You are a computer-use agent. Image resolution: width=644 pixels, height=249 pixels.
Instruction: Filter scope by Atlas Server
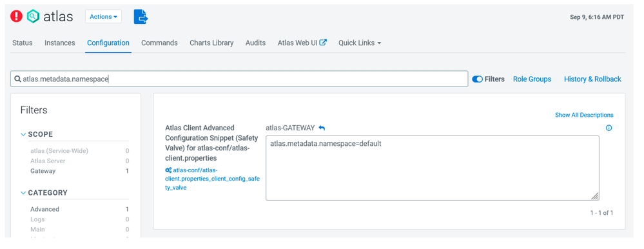tap(48, 161)
